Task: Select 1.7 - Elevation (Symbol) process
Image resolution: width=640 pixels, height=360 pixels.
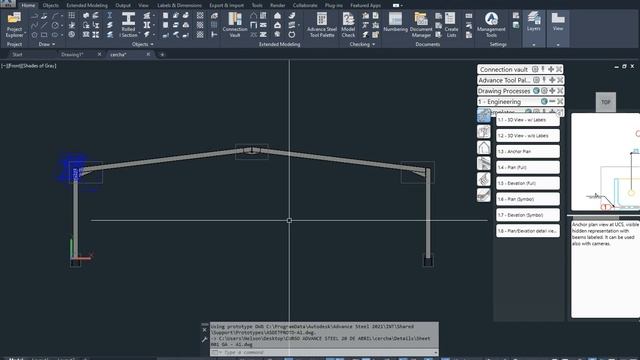Action: coord(528,215)
